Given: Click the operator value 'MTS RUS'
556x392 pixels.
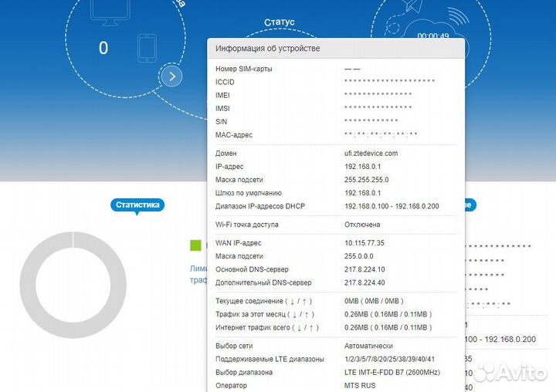Looking at the screenshot, I should click(x=360, y=385).
